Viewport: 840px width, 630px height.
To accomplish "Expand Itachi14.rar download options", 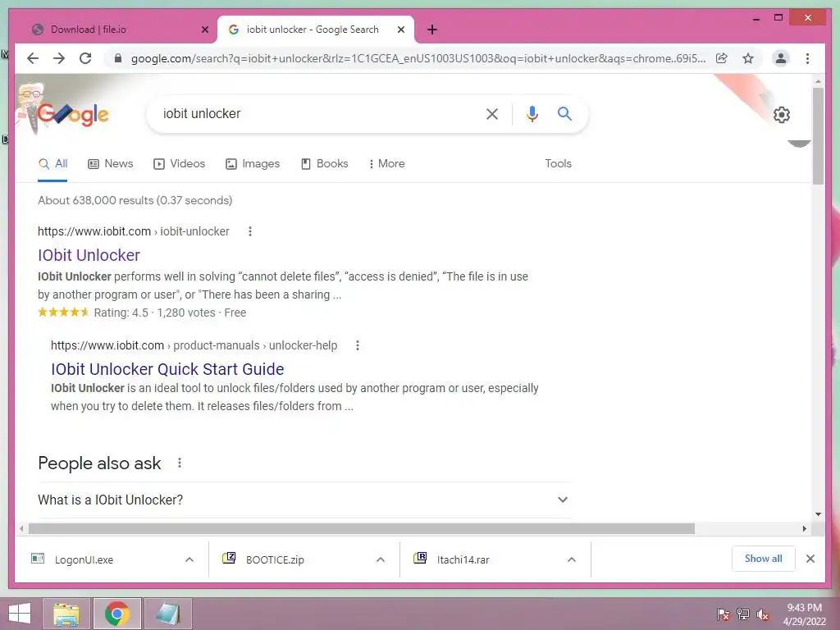I will (x=572, y=559).
